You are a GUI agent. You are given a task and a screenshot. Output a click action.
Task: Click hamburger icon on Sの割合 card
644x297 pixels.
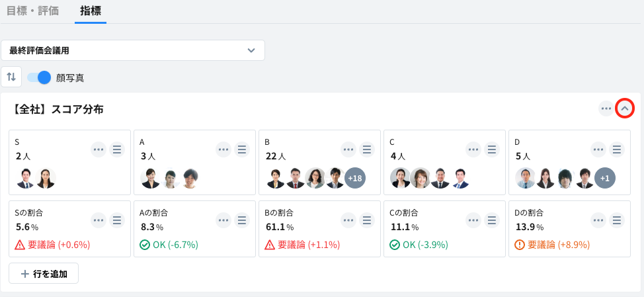click(x=116, y=220)
